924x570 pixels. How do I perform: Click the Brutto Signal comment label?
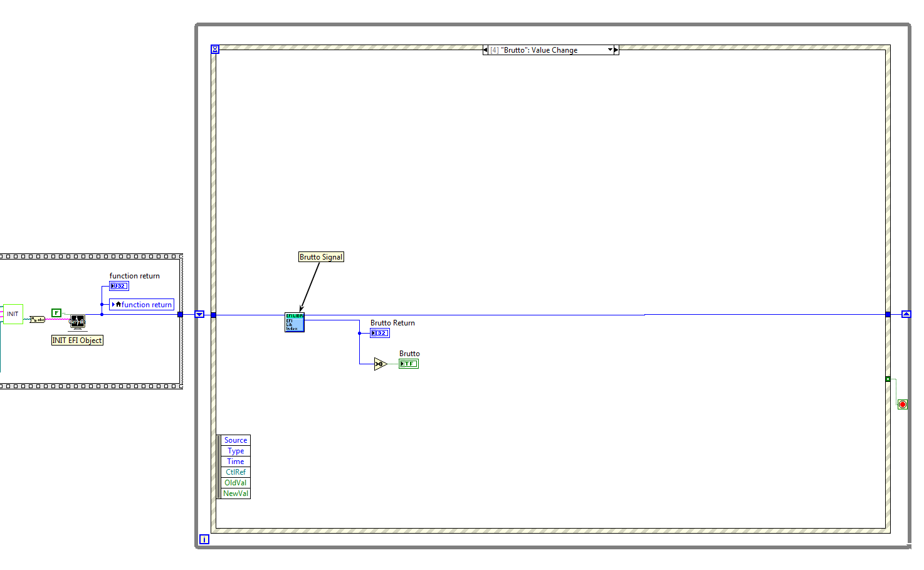[x=321, y=257]
